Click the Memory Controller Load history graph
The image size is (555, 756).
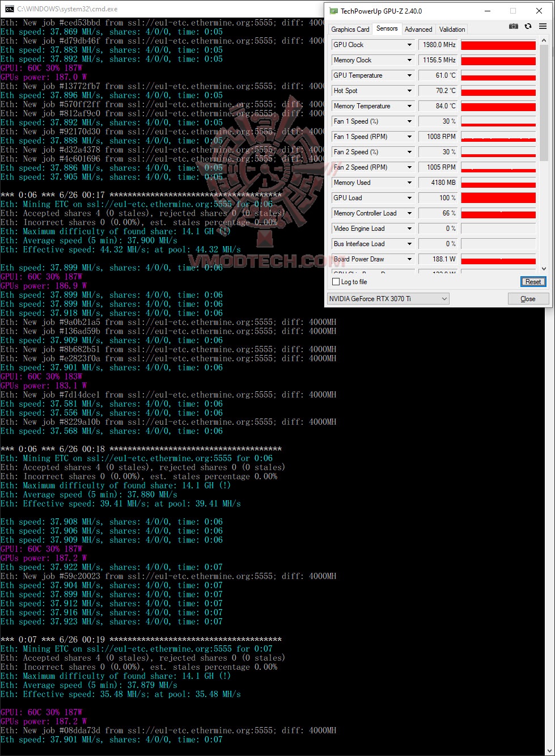click(498, 213)
